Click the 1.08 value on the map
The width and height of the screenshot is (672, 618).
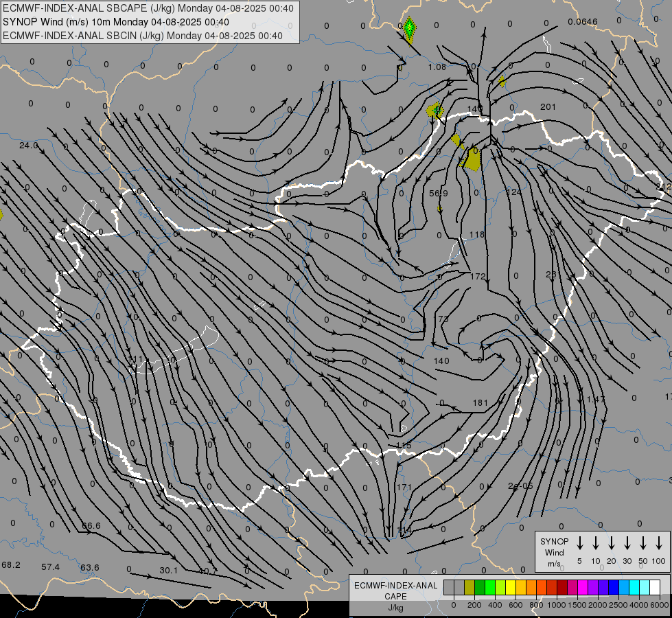click(x=437, y=67)
